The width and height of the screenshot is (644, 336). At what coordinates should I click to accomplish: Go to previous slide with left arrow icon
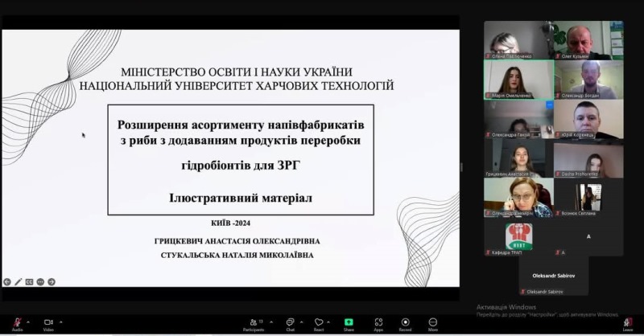pos(7,282)
